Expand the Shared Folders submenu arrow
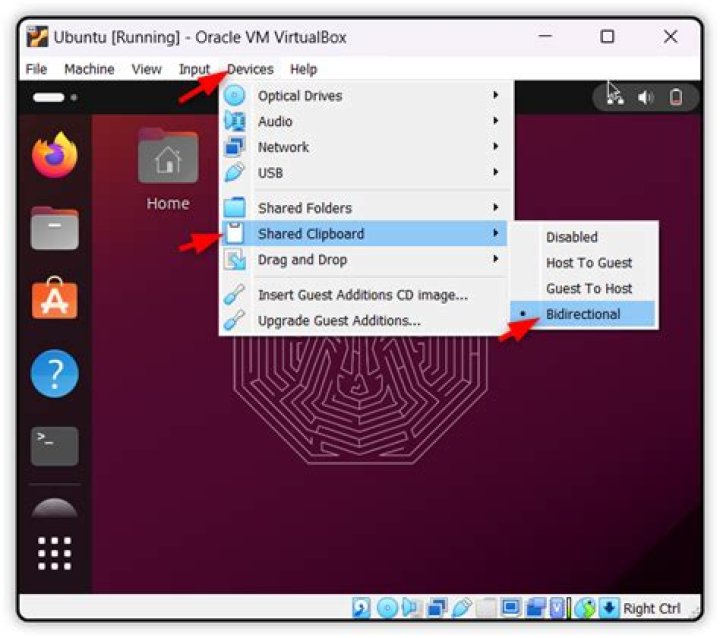This screenshot has width=720, height=638. [495, 207]
